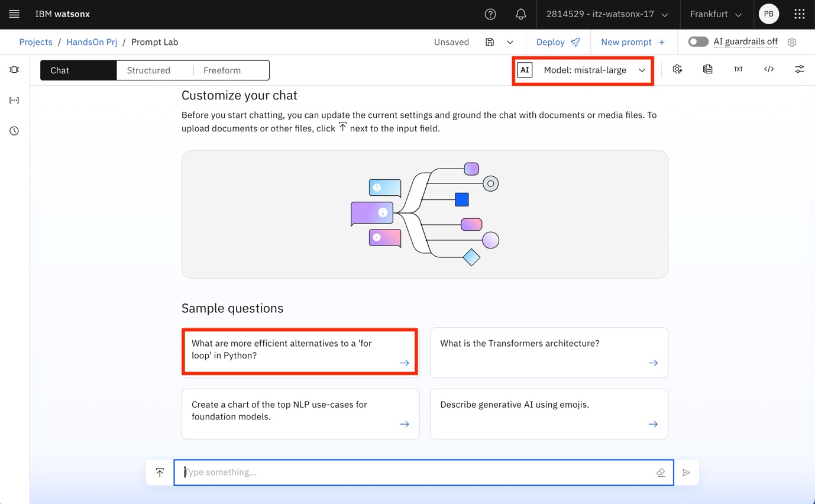Click the Deploy button

pyautogui.click(x=558, y=42)
